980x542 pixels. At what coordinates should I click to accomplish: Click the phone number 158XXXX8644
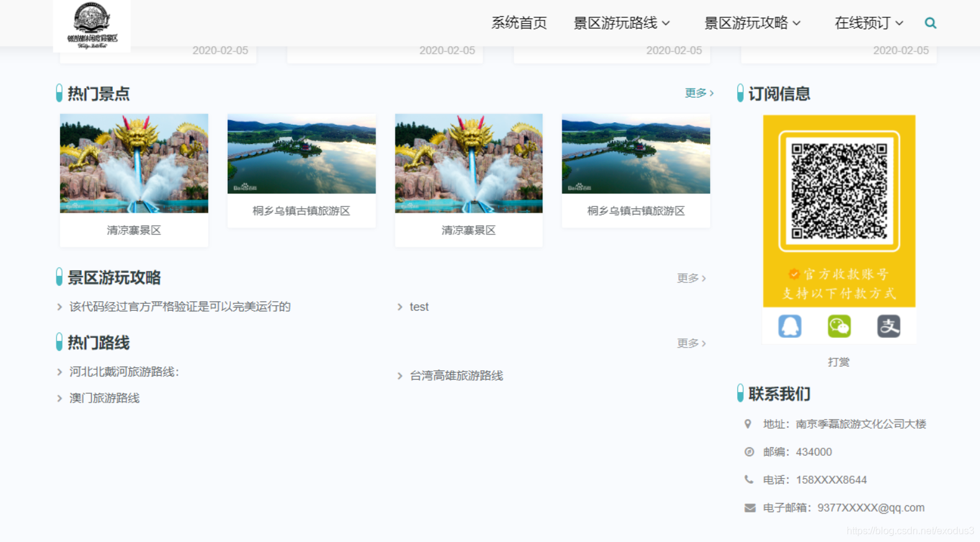831,480
